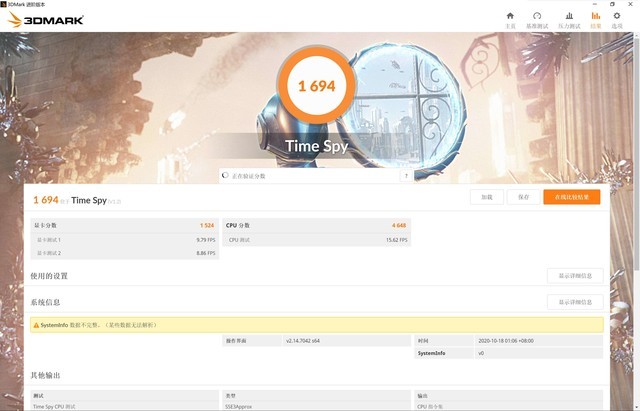Restore down the 3DMark window
This screenshot has height=411, width=640.
612,4
